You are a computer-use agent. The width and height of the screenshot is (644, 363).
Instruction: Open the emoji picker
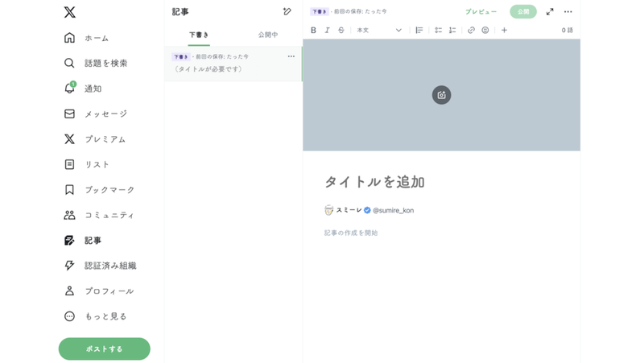(x=485, y=30)
